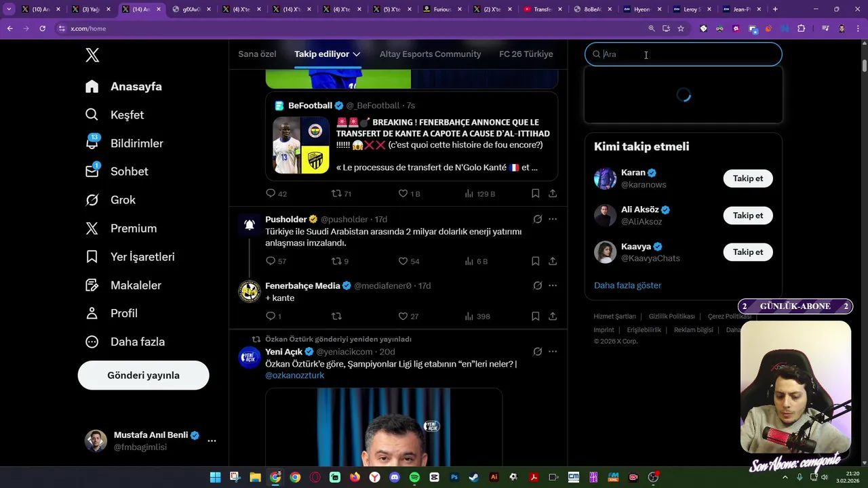868x488 pixels.
Task: Repost the Pusholder post
Action: 340,261
